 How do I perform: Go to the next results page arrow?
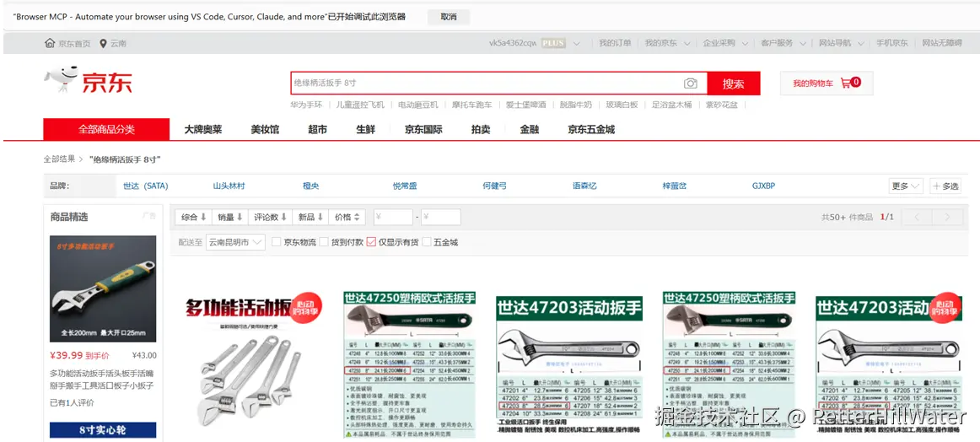[947, 217]
